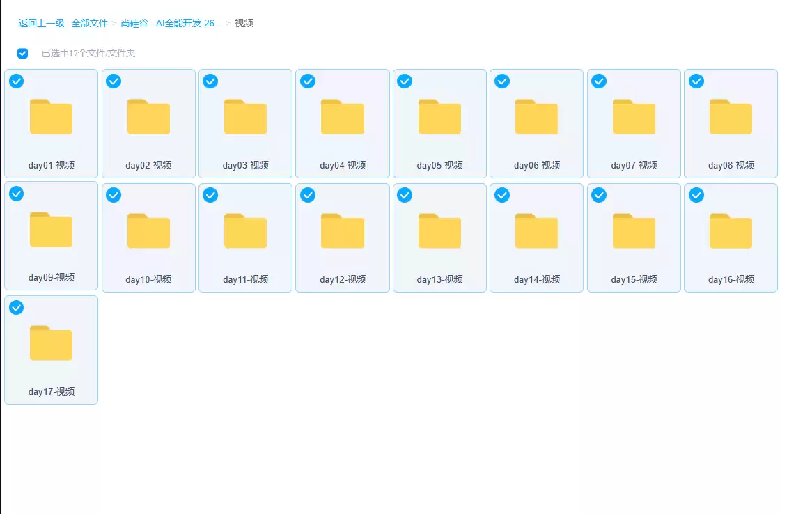Deselect the day15-视频 folder checkmark
Image resolution: width=812 pixels, height=514 pixels.
coord(599,195)
